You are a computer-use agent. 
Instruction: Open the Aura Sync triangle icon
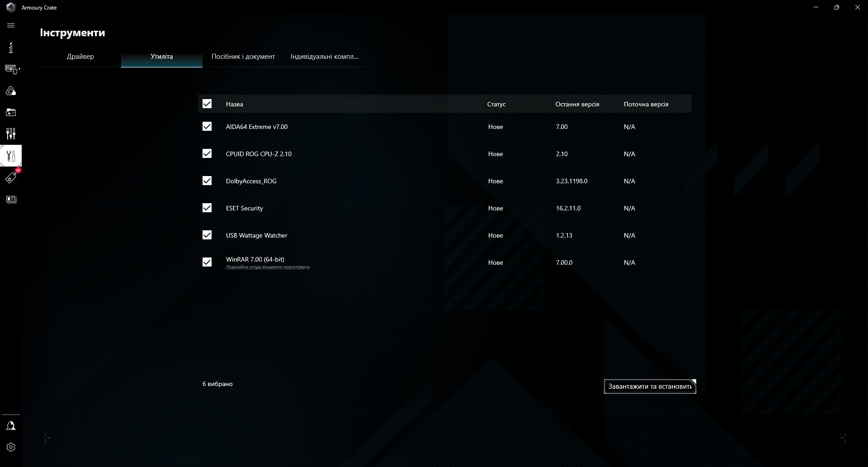11,91
